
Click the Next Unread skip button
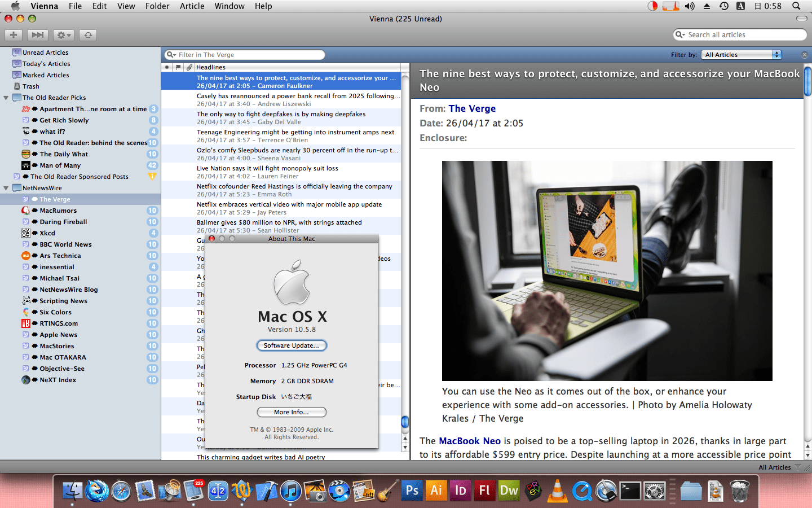pyautogui.click(x=37, y=35)
